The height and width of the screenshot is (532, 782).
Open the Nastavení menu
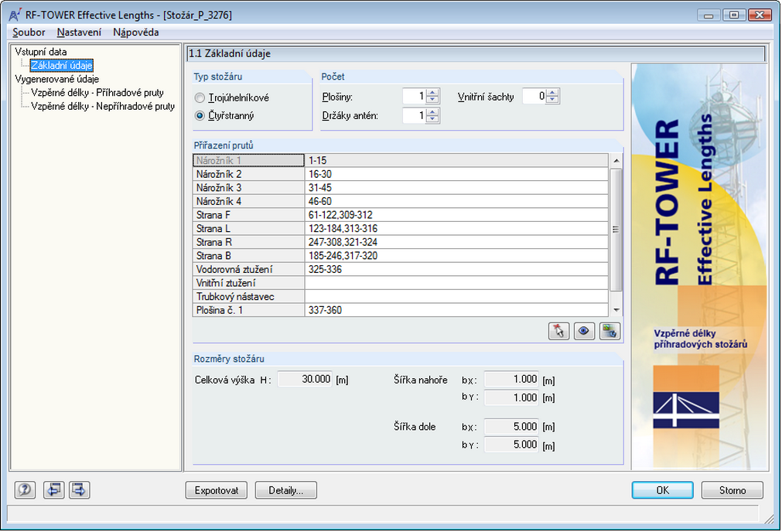[x=79, y=32]
